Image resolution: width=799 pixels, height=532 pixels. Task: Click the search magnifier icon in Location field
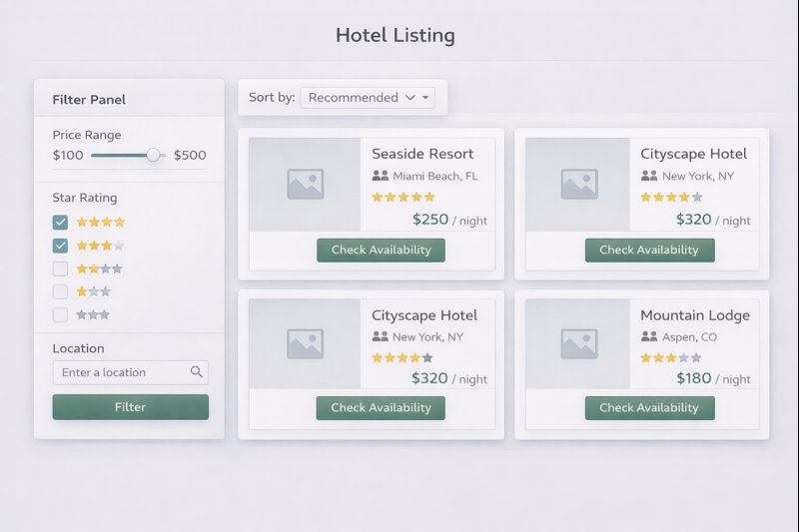(x=196, y=371)
